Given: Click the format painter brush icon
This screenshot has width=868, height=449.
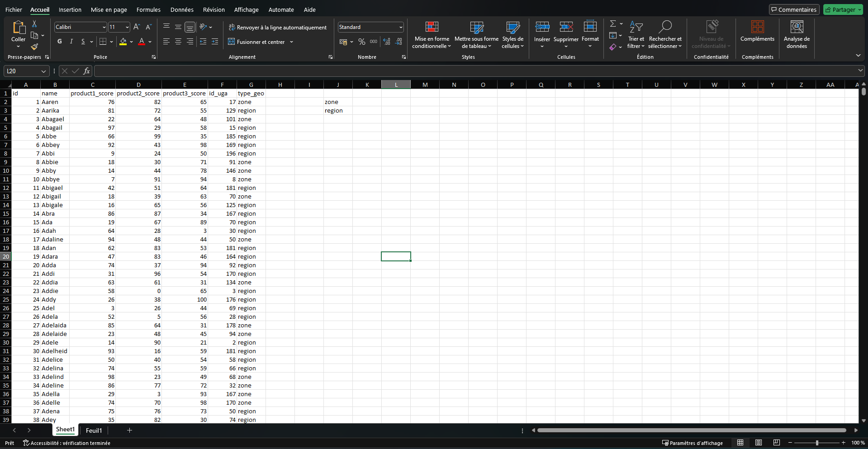Looking at the screenshot, I should (34, 47).
